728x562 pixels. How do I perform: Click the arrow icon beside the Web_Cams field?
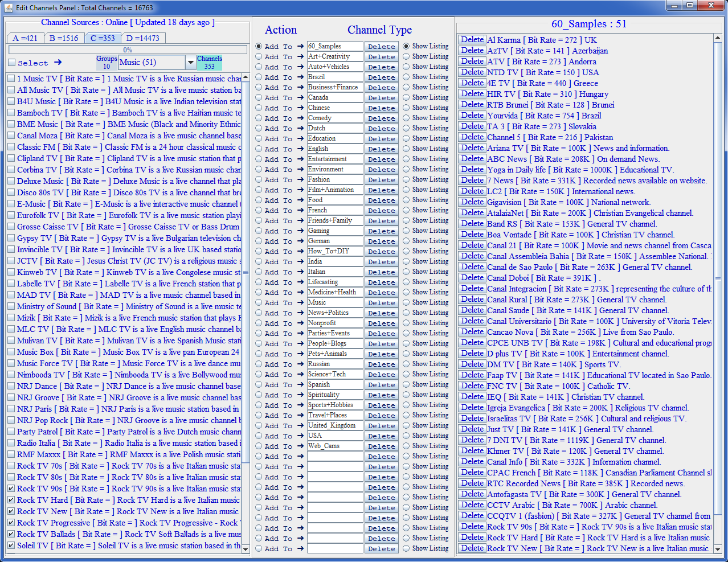click(300, 446)
